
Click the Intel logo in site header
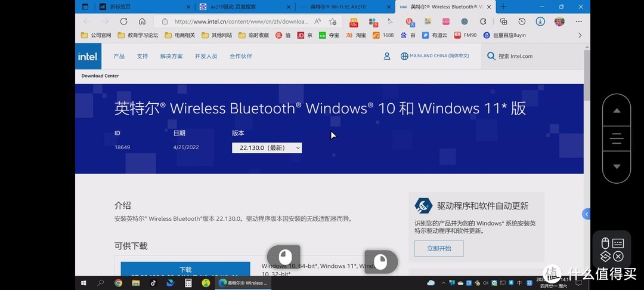(x=88, y=56)
